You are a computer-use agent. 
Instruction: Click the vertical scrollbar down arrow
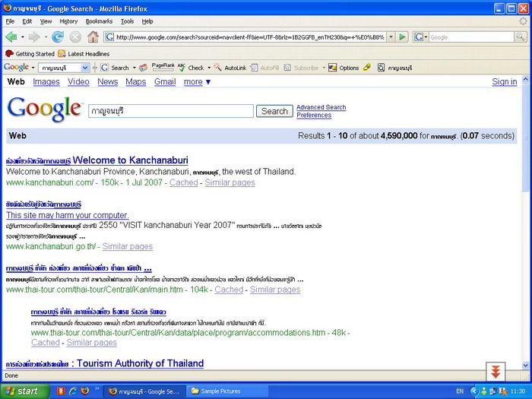click(525, 366)
